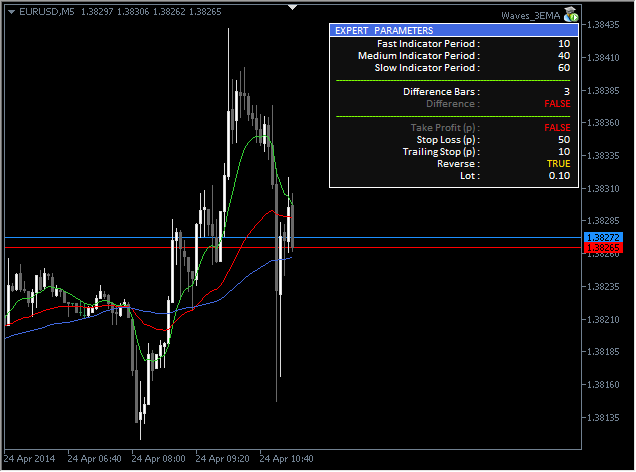Screen dimensions: 636x472
Task: Click the Waves_3EMA expert advisor icon
Action: click(x=571, y=15)
